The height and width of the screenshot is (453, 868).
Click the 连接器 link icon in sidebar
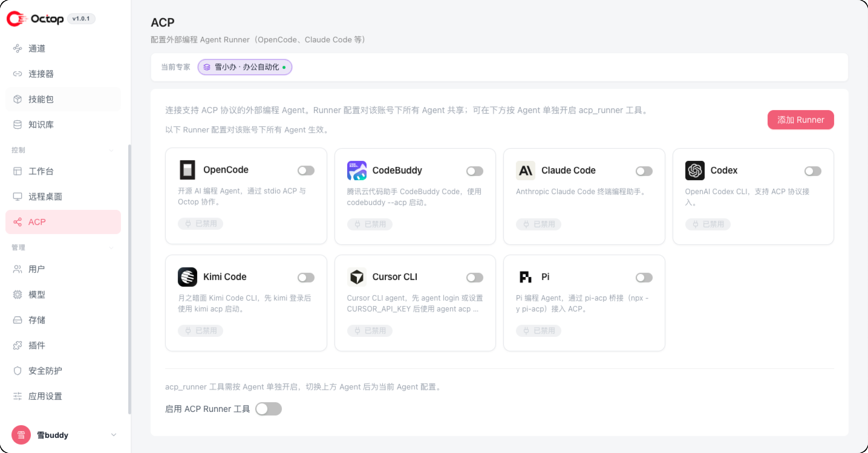tap(18, 74)
